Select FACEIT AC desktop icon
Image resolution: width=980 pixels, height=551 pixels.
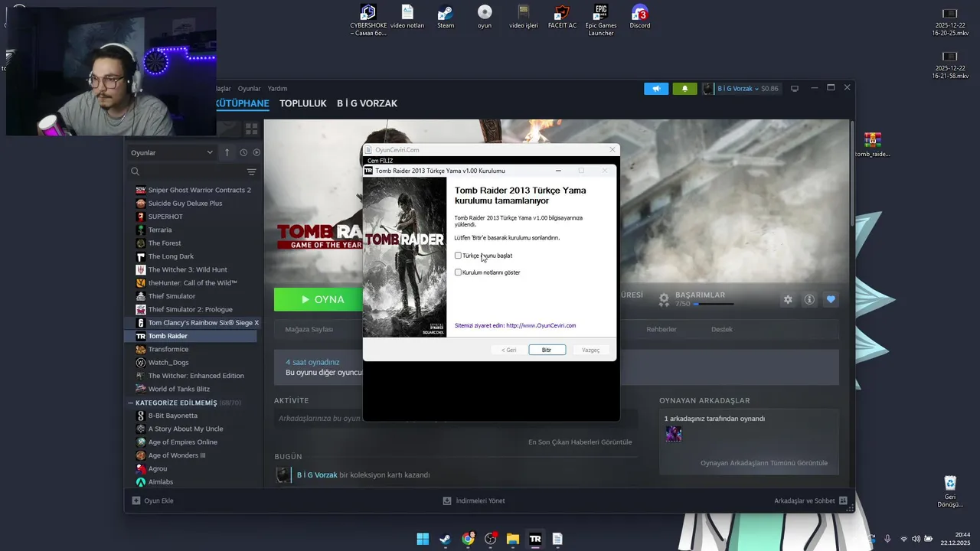click(562, 16)
